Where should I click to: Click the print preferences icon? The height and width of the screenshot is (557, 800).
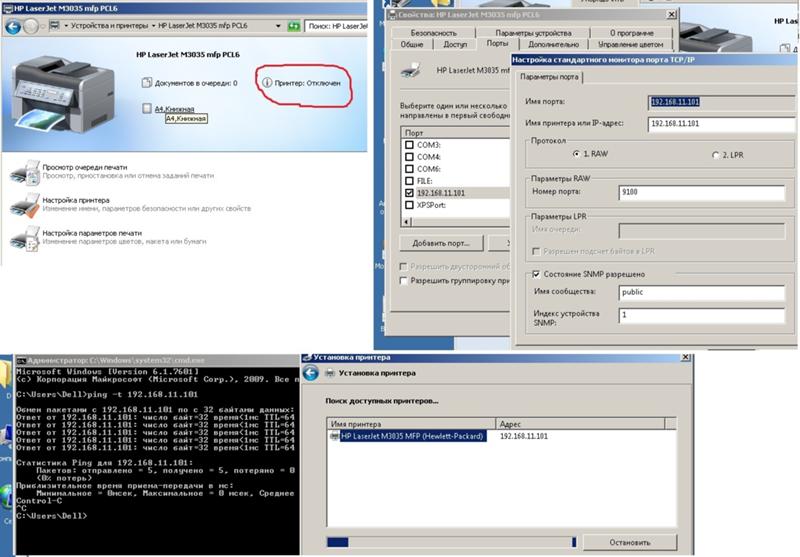(24, 239)
